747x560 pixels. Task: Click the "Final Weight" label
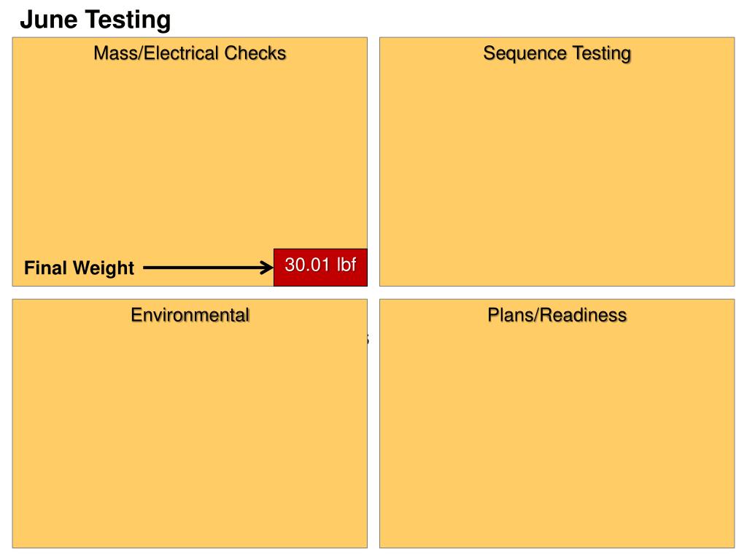pyautogui.click(x=79, y=268)
